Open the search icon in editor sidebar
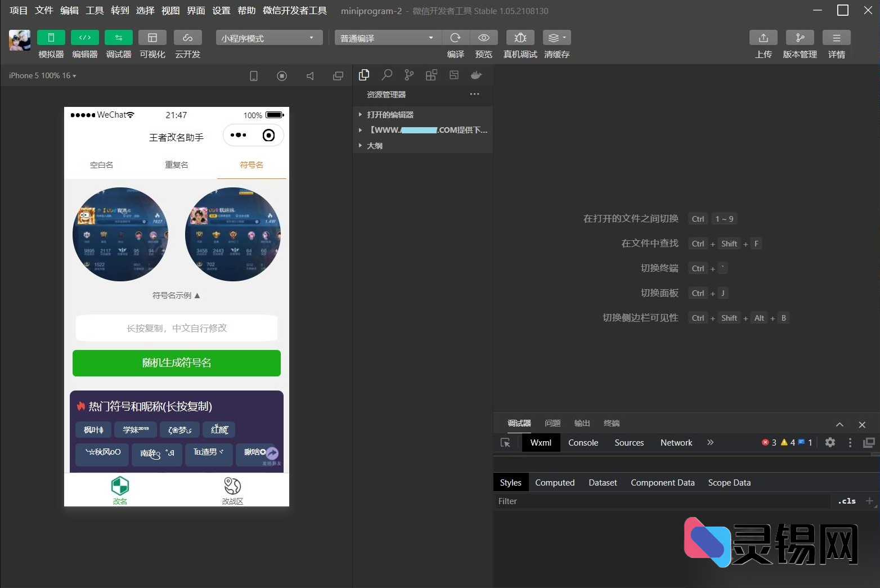The width and height of the screenshot is (880, 588). pyautogui.click(x=387, y=75)
